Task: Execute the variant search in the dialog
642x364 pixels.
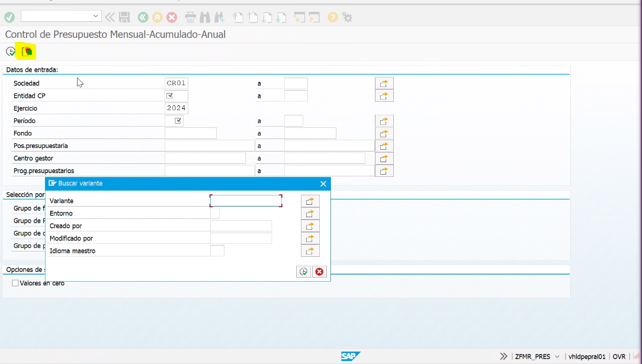Action: [303, 272]
